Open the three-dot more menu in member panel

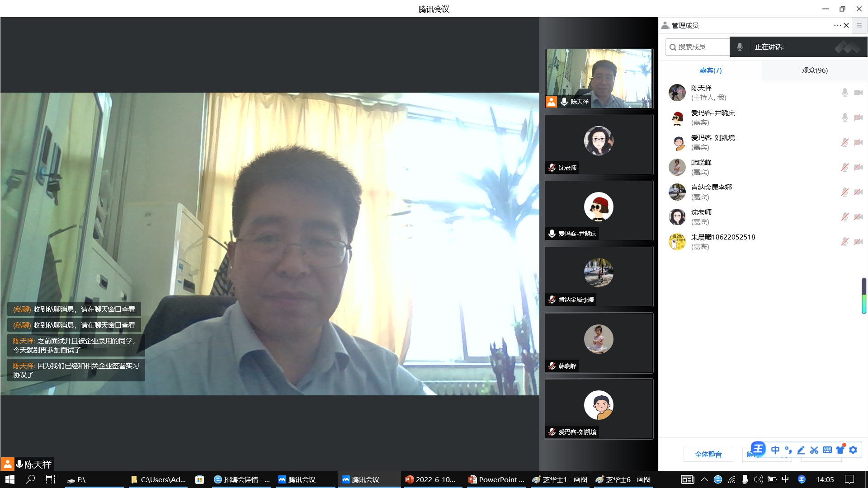tap(837, 25)
